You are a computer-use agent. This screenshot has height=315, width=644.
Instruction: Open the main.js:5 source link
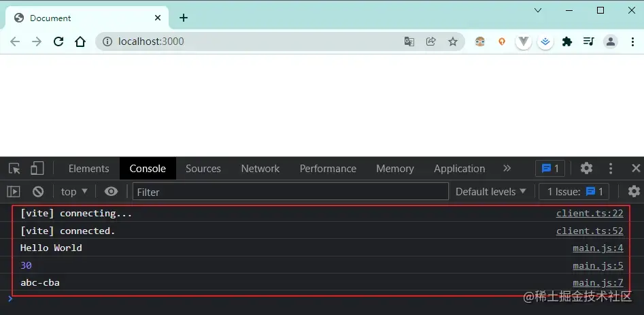coord(598,266)
